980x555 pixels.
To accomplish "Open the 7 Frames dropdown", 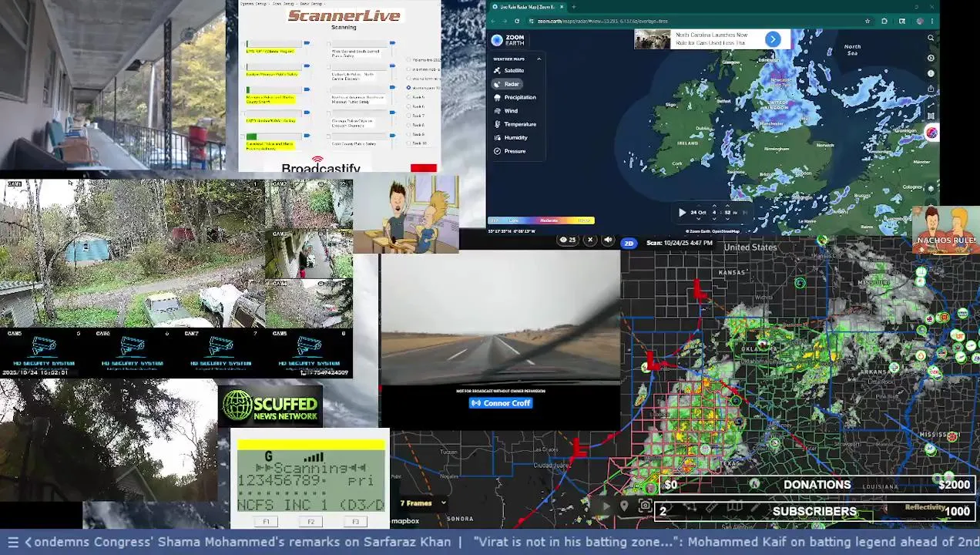I will (423, 503).
